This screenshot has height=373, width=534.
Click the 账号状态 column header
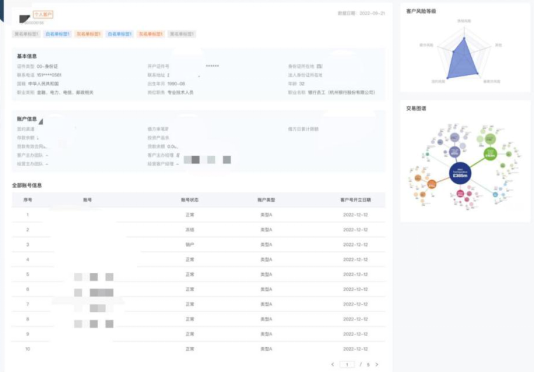190,200
